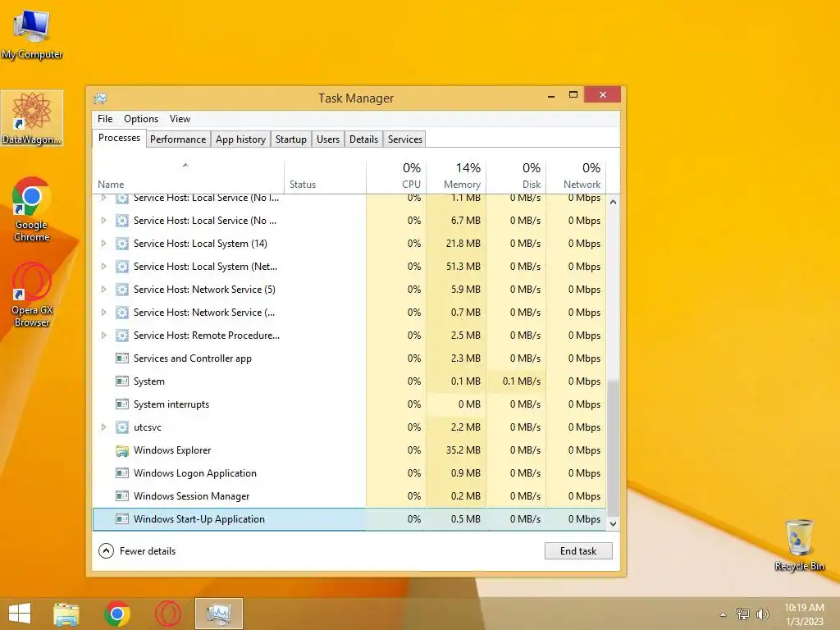This screenshot has height=630, width=840.
Task: Expand Service Host: Network Service (... 0.7 MB row
Action: pyautogui.click(x=104, y=313)
